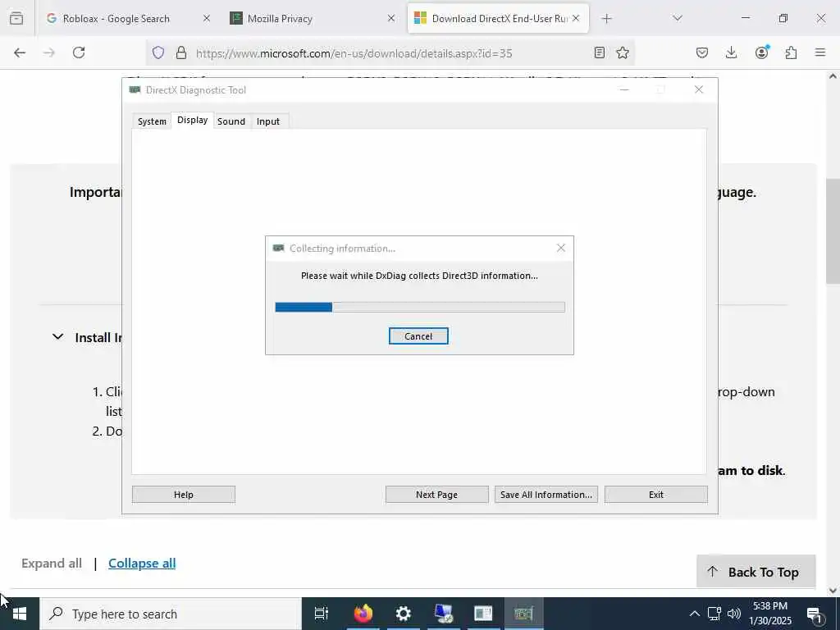
Task: Open the notification center icon
Action: tap(814, 614)
